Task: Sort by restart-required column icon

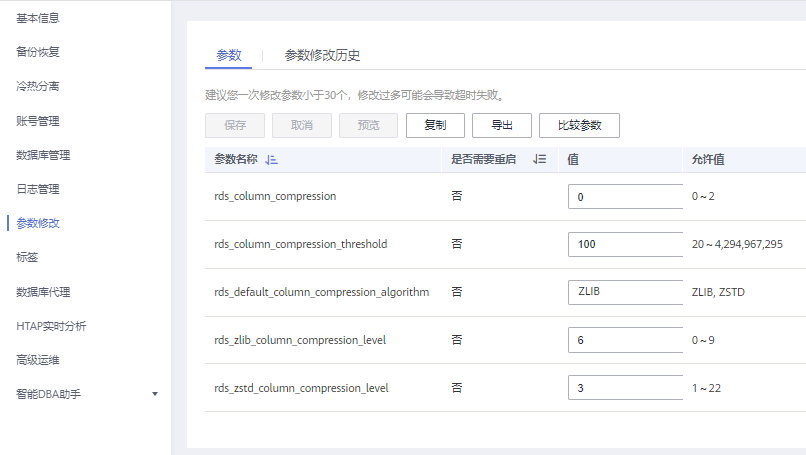Action: [540, 160]
